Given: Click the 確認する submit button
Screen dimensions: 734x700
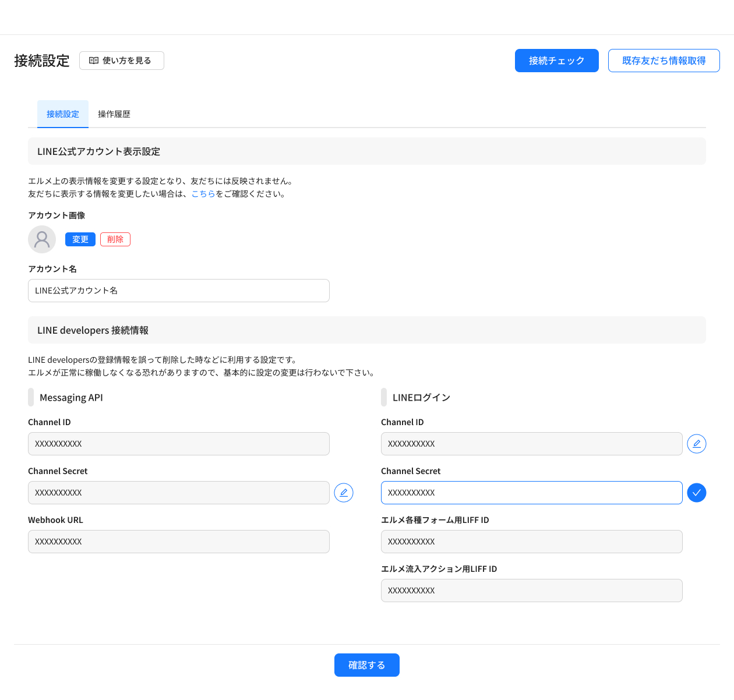Looking at the screenshot, I should (x=367, y=665).
